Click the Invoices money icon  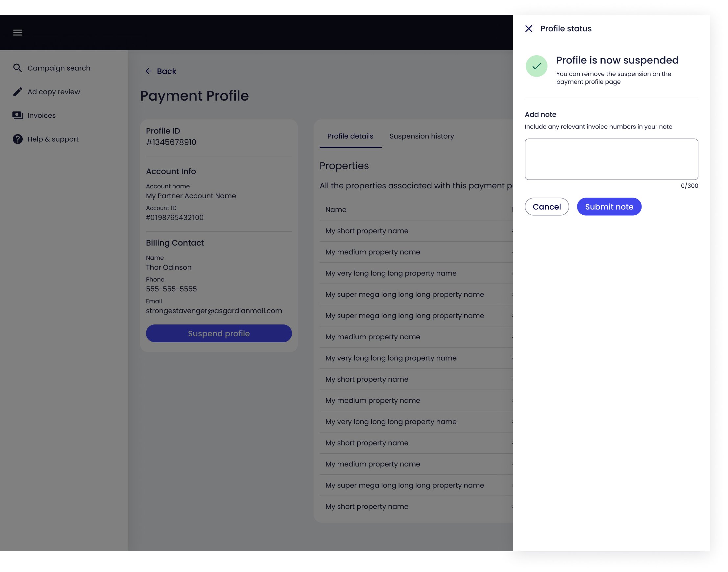click(17, 115)
